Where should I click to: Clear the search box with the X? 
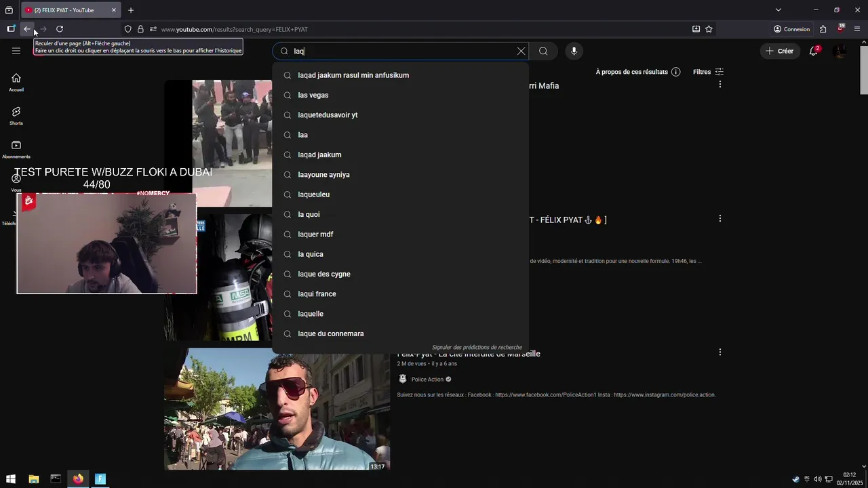click(x=521, y=51)
